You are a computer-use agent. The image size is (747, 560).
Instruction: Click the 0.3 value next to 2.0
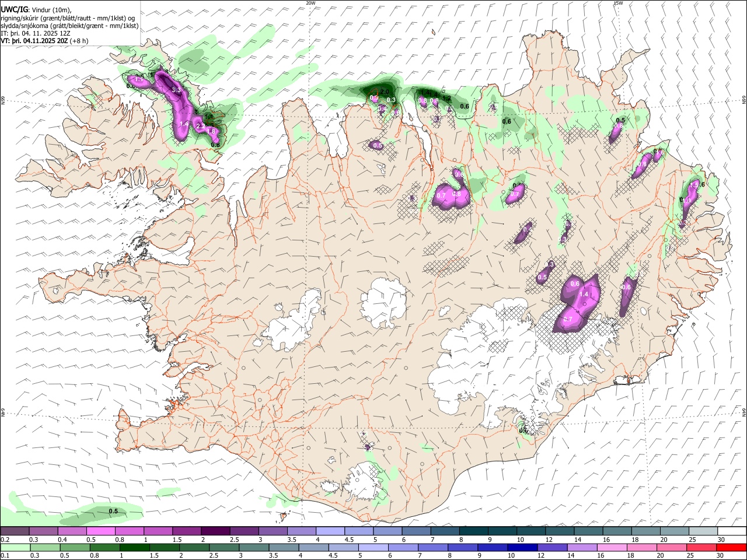pyautogui.click(x=392, y=100)
